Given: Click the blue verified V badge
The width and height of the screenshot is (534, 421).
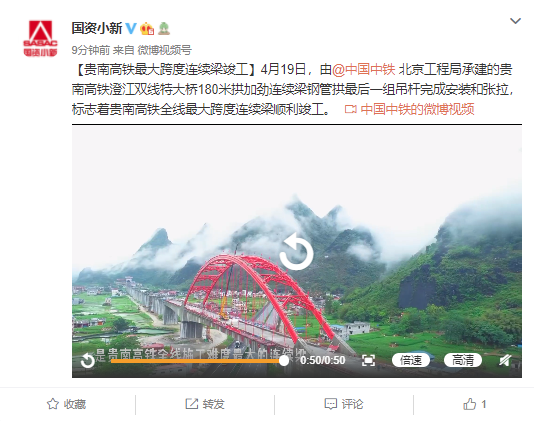Looking at the screenshot, I should tap(131, 28).
